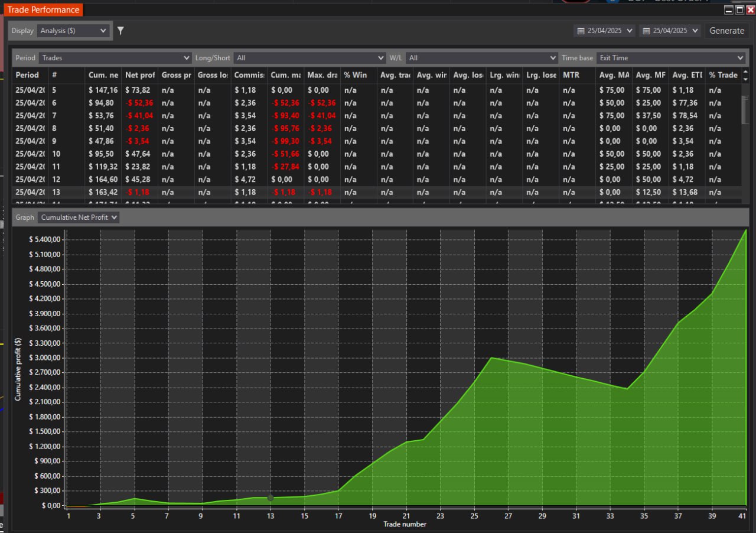Select trade row number 10
This screenshot has height=533, width=756.
[x=56, y=154]
